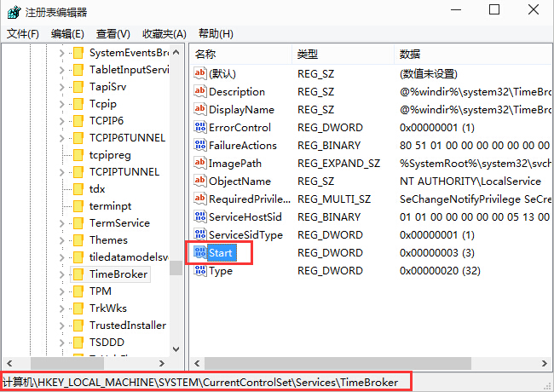
Task: Click the status bar registry path
Action: tap(200, 382)
